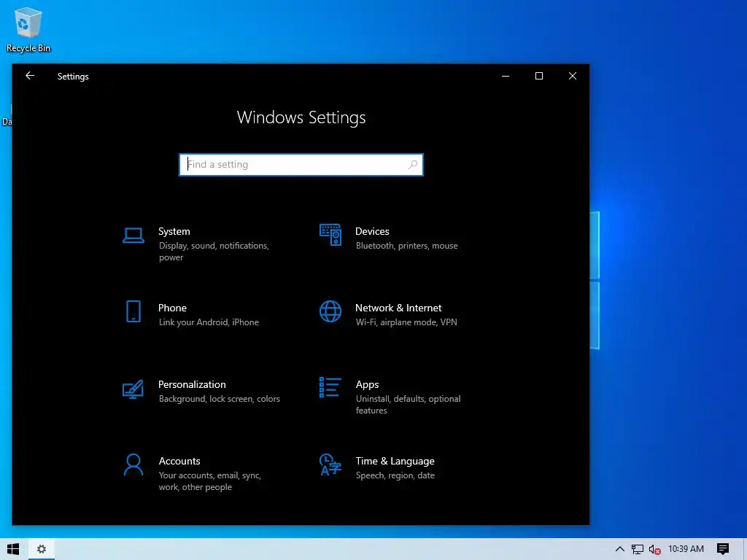
Task: Open the Windows Start menu
Action: (13, 549)
